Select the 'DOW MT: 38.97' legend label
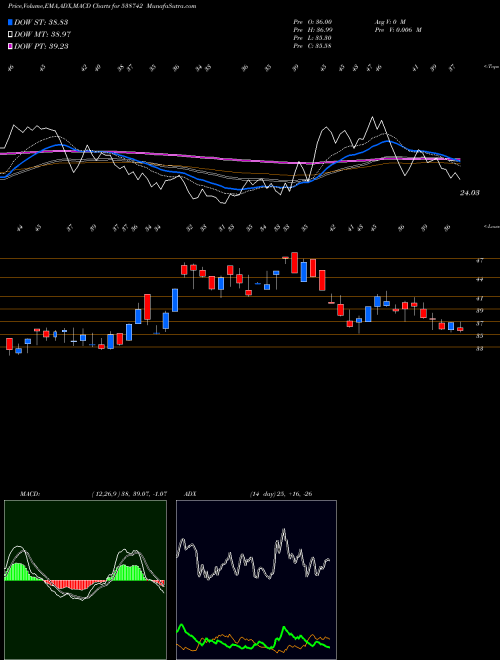Image resolution: width=500 pixels, height=660 pixels. pyautogui.click(x=41, y=34)
